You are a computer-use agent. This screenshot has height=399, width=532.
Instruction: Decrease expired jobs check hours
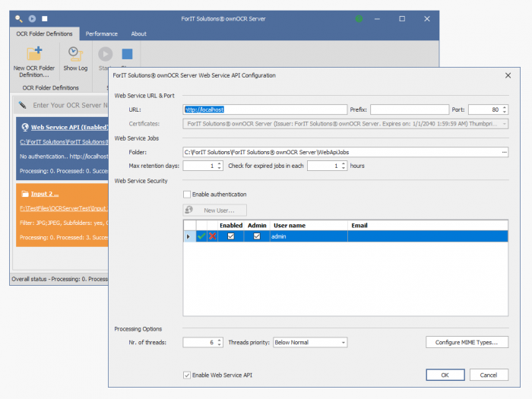coord(344,168)
